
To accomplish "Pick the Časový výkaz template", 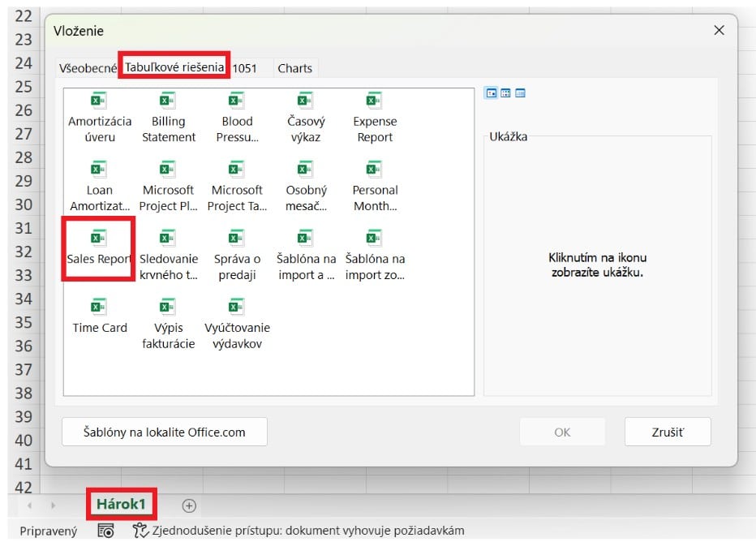I will pos(306,118).
